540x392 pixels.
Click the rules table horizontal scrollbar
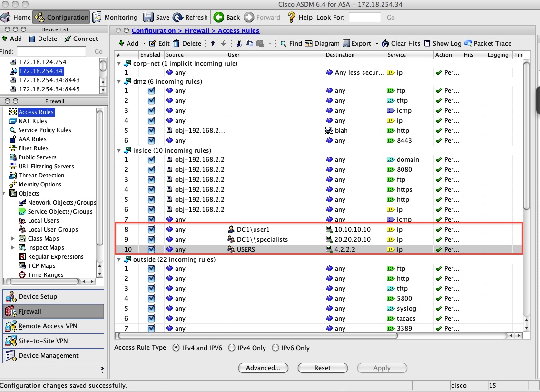pos(257,335)
